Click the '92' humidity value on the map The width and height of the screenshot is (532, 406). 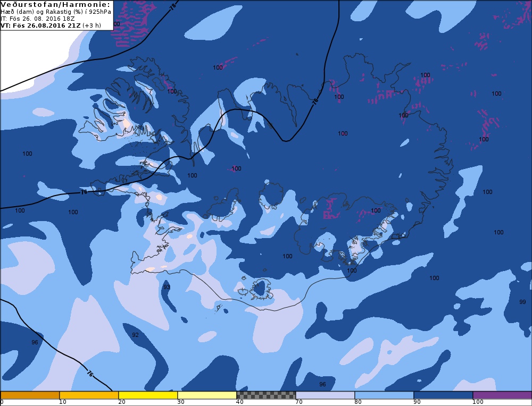click(x=135, y=335)
